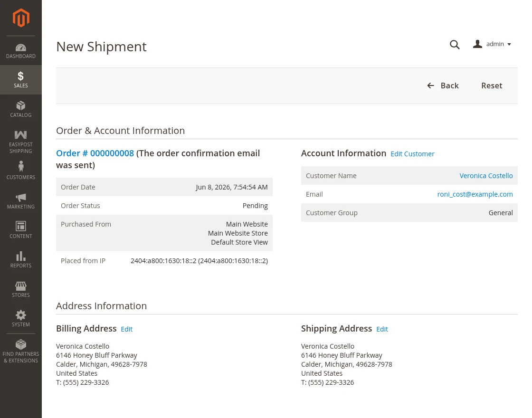
Task: Click the Purchased From label
Action: [86, 224]
